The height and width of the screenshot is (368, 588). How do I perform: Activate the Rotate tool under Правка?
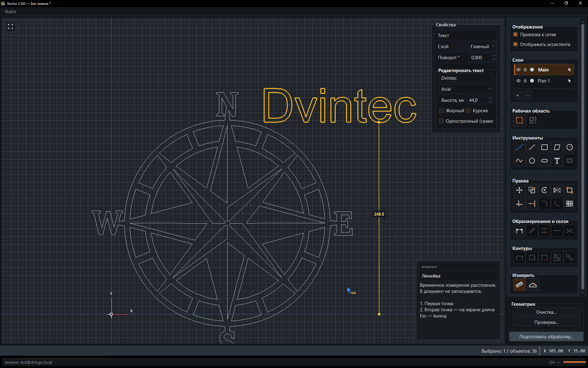[x=545, y=190]
